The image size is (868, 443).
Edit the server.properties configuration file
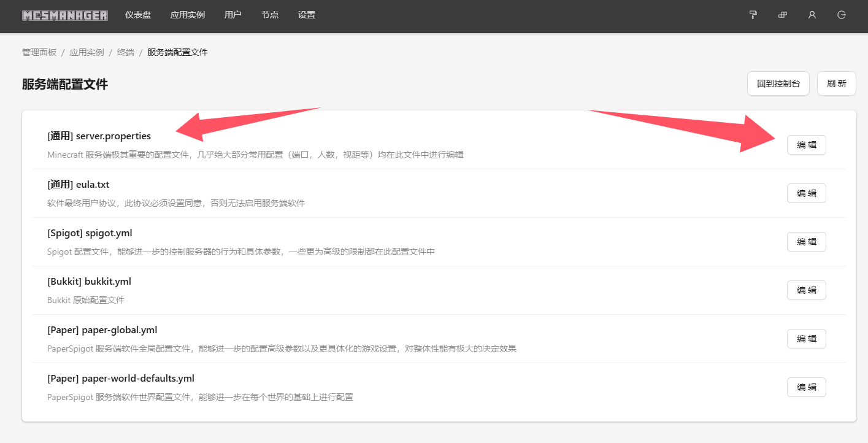tap(806, 145)
